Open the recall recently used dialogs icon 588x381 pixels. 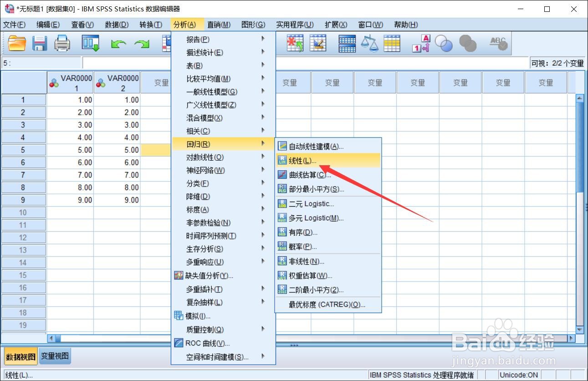(89, 43)
